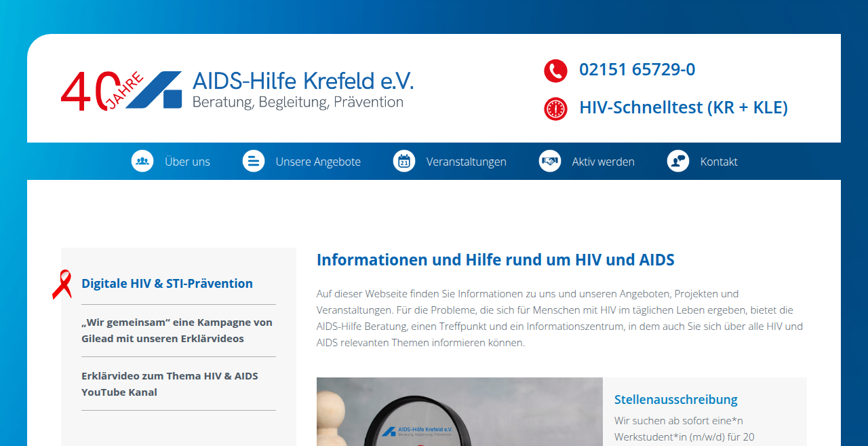
Task: Click the Aktiv werden handshake icon
Action: [550, 161]
